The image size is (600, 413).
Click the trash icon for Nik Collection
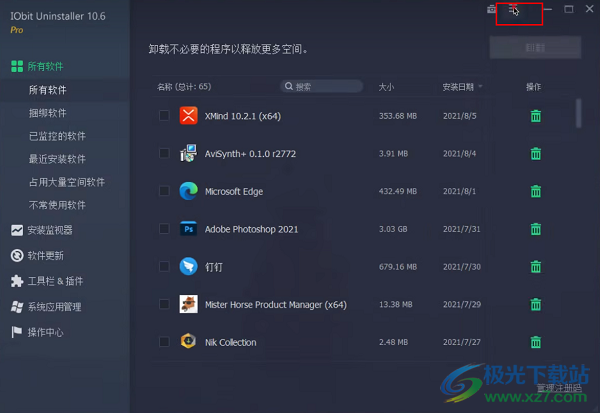(536, 342)
